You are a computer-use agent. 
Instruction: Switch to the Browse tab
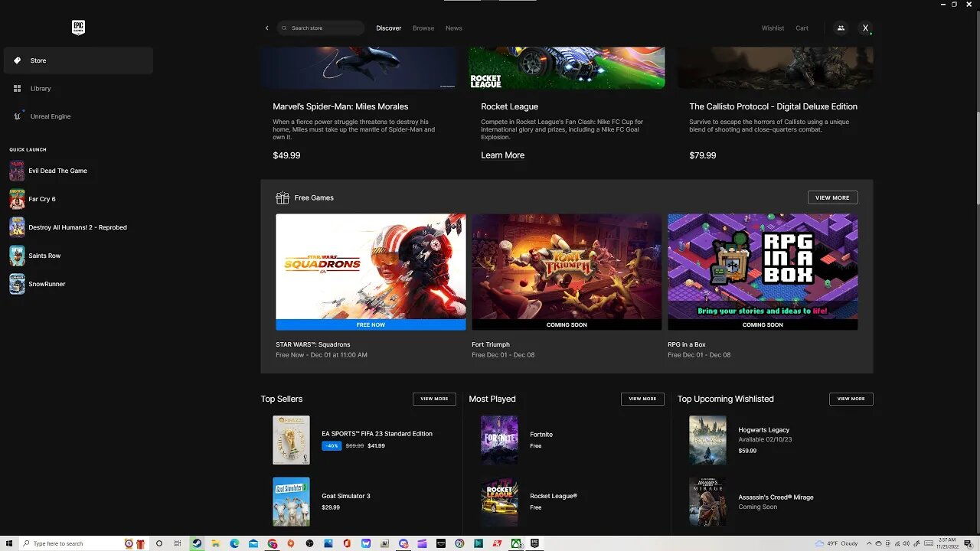(423, 28)
